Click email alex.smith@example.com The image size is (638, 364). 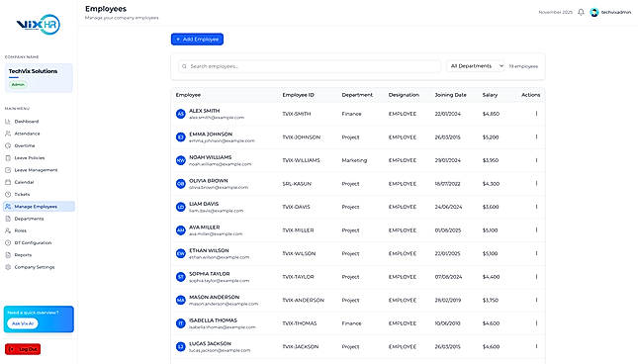point(217,118)
